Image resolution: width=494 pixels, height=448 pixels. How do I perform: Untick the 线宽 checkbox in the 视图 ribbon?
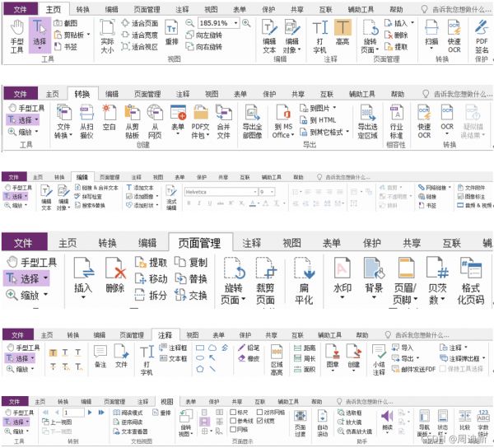coord(259,421)
